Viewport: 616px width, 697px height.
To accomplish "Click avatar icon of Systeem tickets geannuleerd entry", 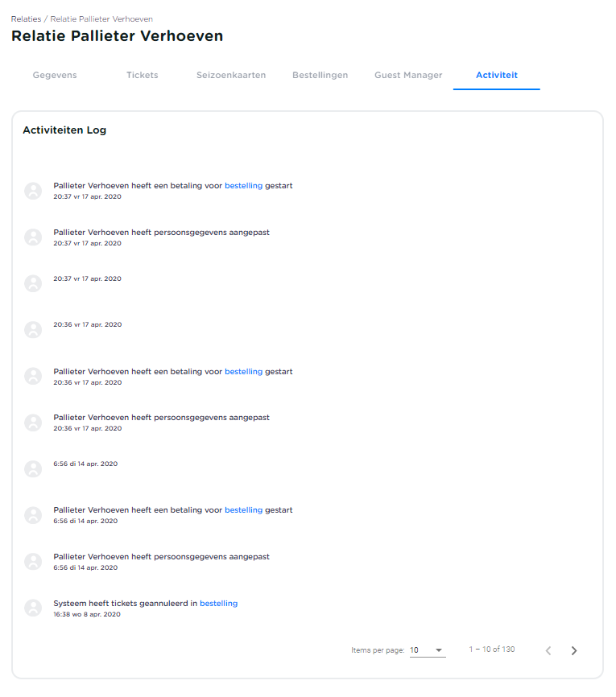I will pyautogui.click(x=33, y=608).
